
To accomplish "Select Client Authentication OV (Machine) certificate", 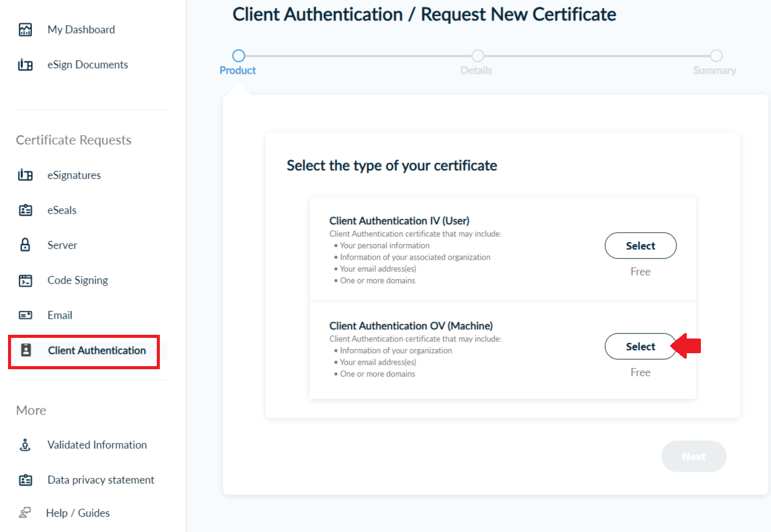I will pyautogui.click(x=640, y=346).
